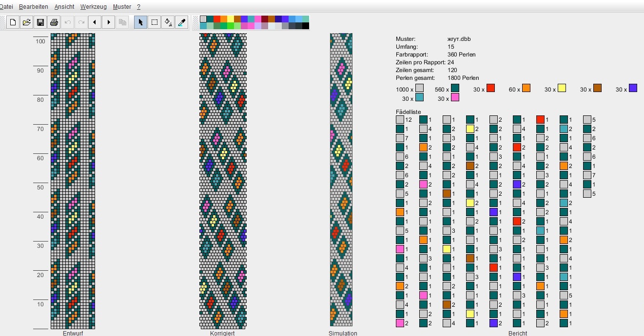Viewport: 644px width, 336px height.
Task: Click inside the Entwurf draft bead grid
Action: tap(73, 181)
